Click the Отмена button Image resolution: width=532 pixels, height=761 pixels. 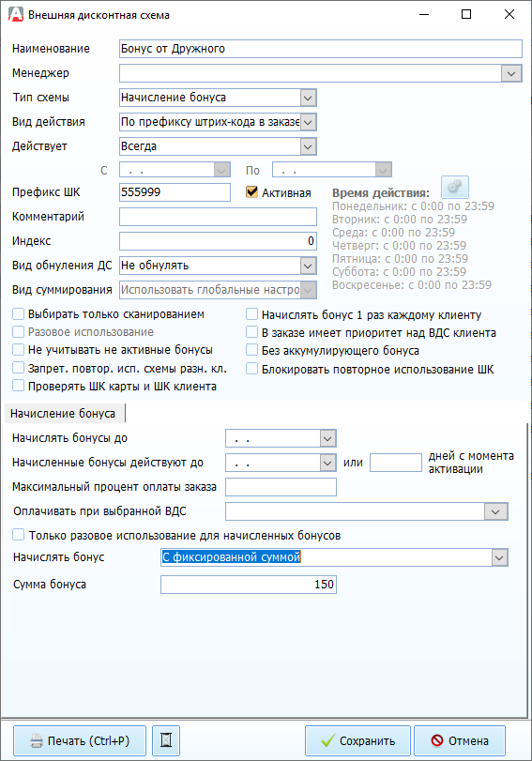[460, 740]
